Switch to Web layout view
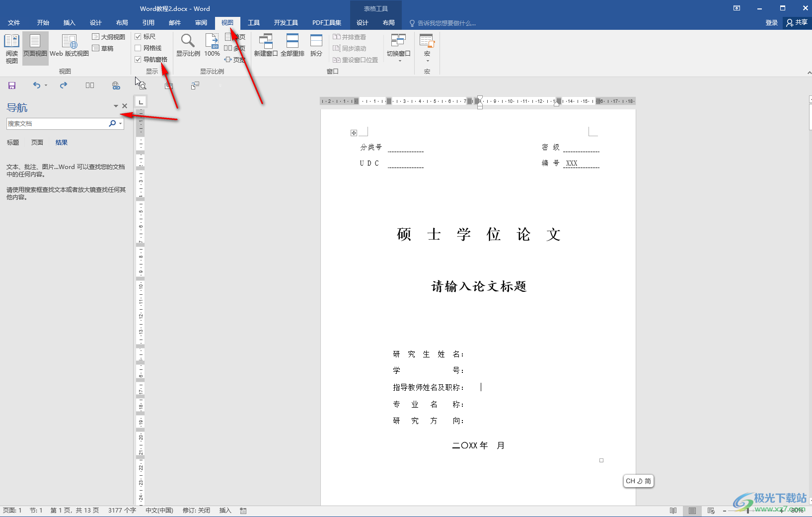812x517 pixels. point(69,46)
